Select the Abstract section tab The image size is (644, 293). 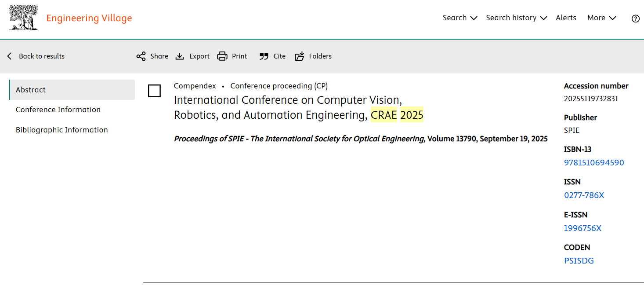tap(31, 90)
